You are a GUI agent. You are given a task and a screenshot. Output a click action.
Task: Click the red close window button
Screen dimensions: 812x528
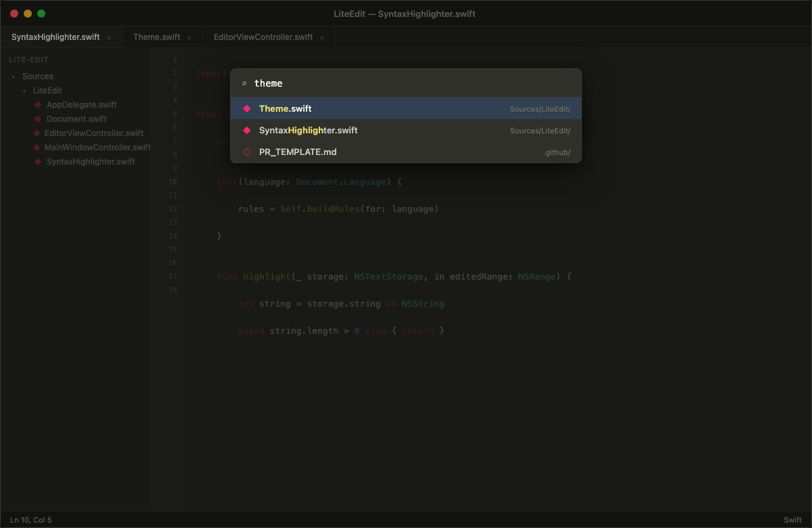point(14,14)
